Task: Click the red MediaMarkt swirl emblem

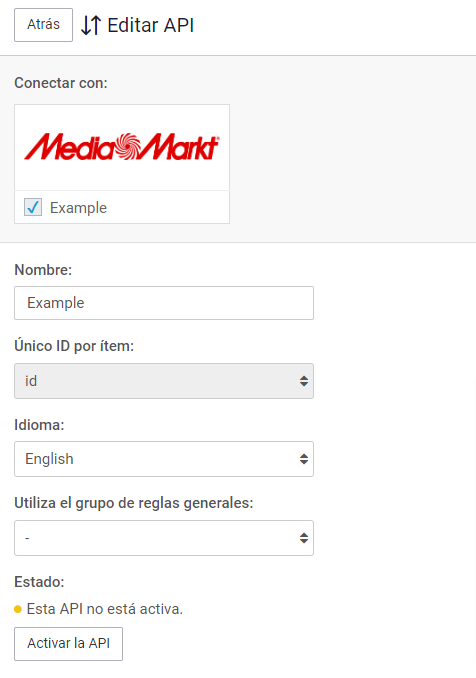Action: pos(127,147)
